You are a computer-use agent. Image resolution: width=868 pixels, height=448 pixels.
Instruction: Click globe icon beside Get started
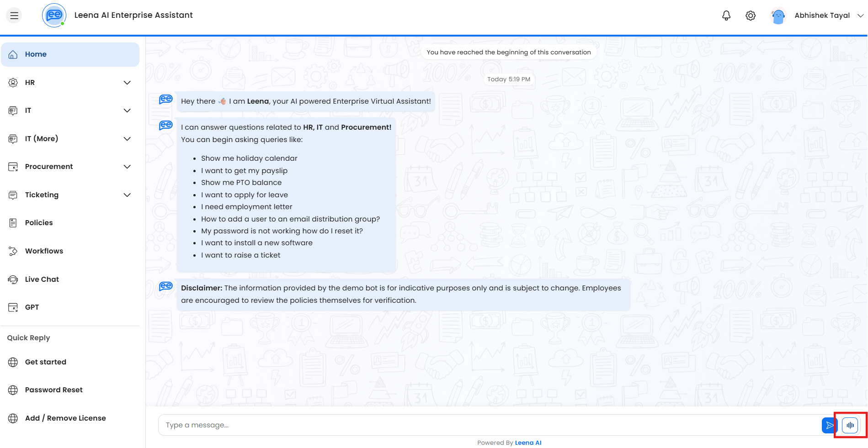click(x=13, y=362)
